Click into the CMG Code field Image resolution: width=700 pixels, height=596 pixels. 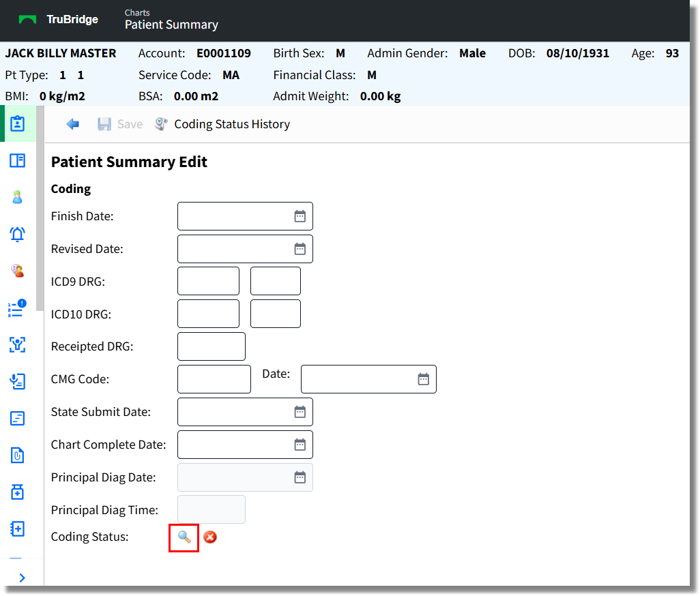click(214, 379)
